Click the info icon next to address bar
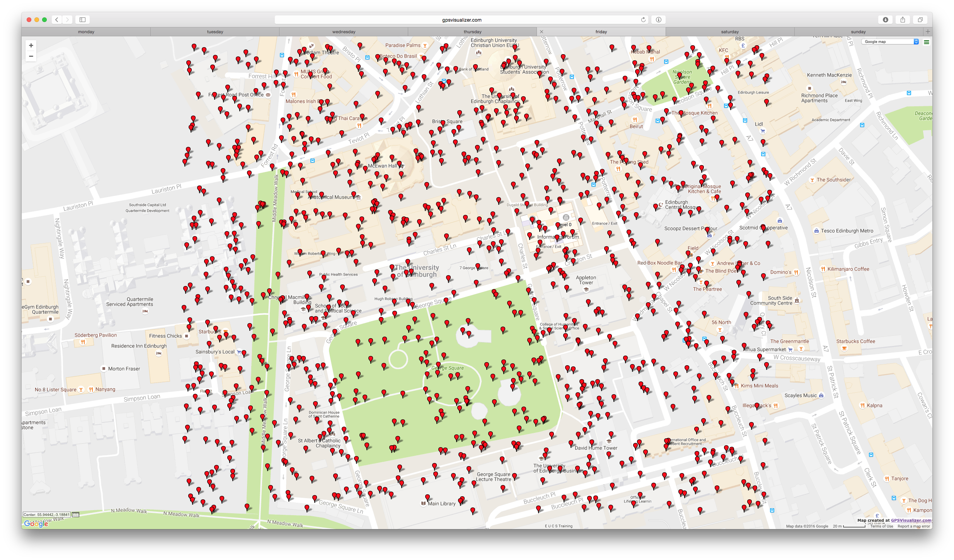The height and width of the screenshot is (560, 954). tap(658, 20)
